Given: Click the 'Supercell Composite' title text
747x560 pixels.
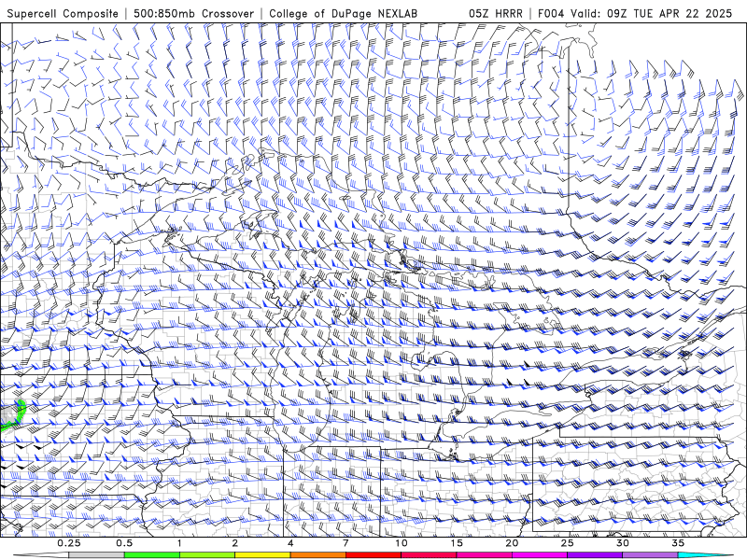Looking at the screenshot, I should click(63, 14).
